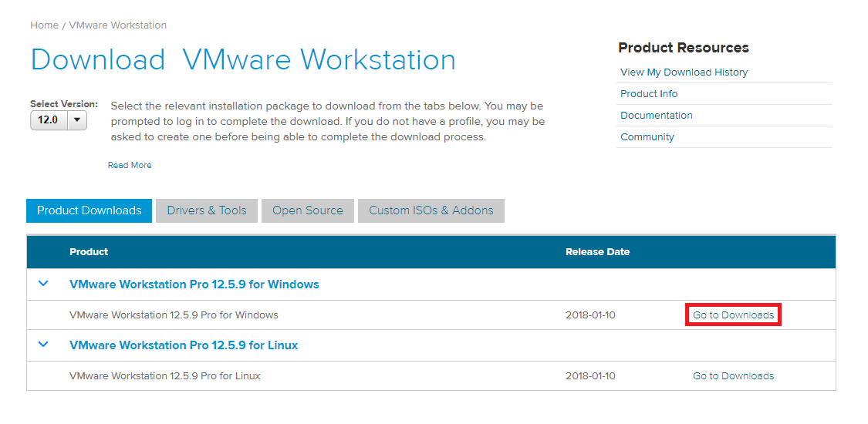Open the Open Source tab

click(308, 210)
